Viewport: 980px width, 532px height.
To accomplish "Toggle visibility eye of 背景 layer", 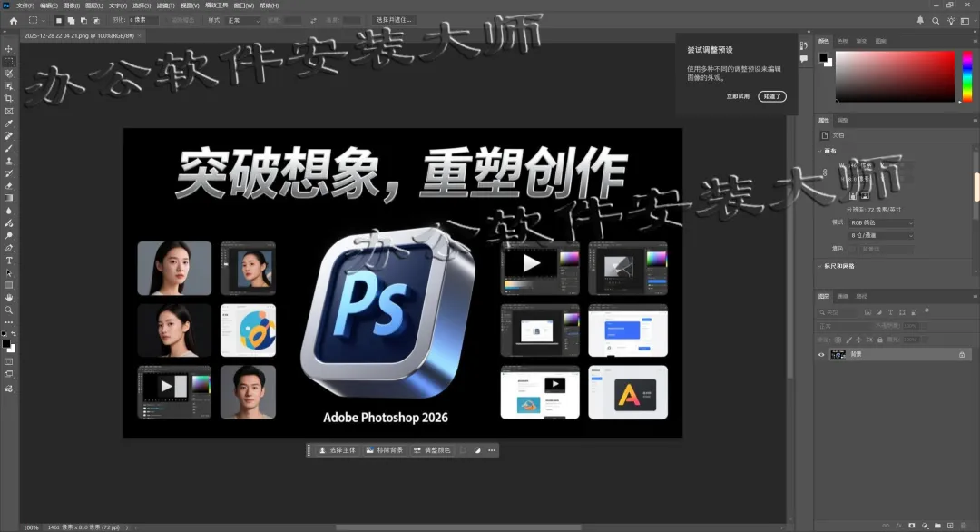I will [821, 354].
